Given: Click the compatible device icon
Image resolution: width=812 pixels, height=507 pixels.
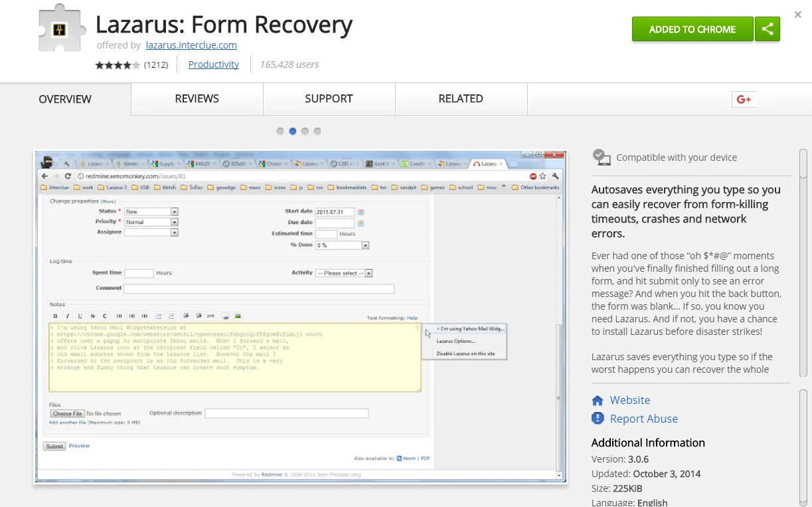Looking at the screenshot, I should tap(602, 157).
